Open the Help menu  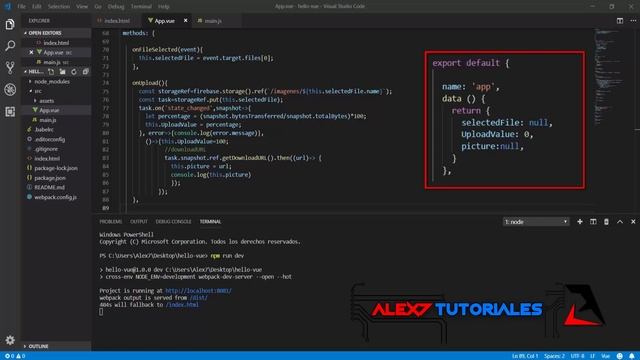[164, 7]
